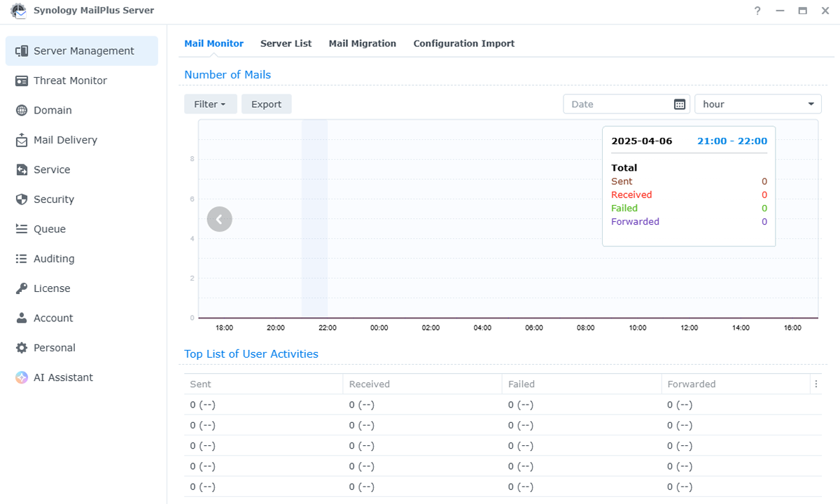The height and width of the screenshot is (504, 840).
Task: Open the Threat Monitor panel
Action: pyautogui.click(x=70, y=80)
